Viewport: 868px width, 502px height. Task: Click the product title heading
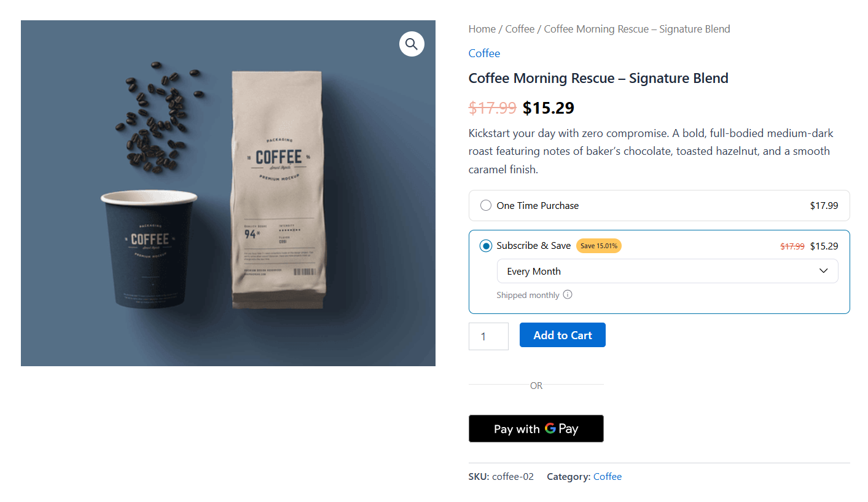598,78
